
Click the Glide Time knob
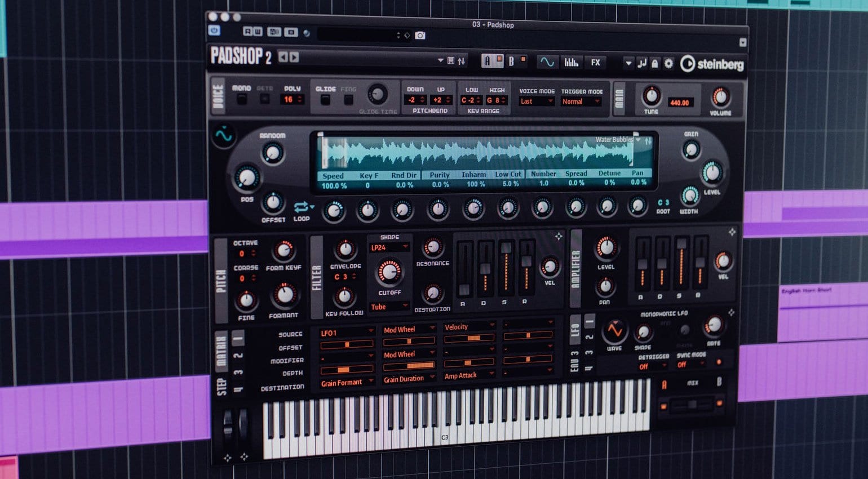[x=377, y=94]
